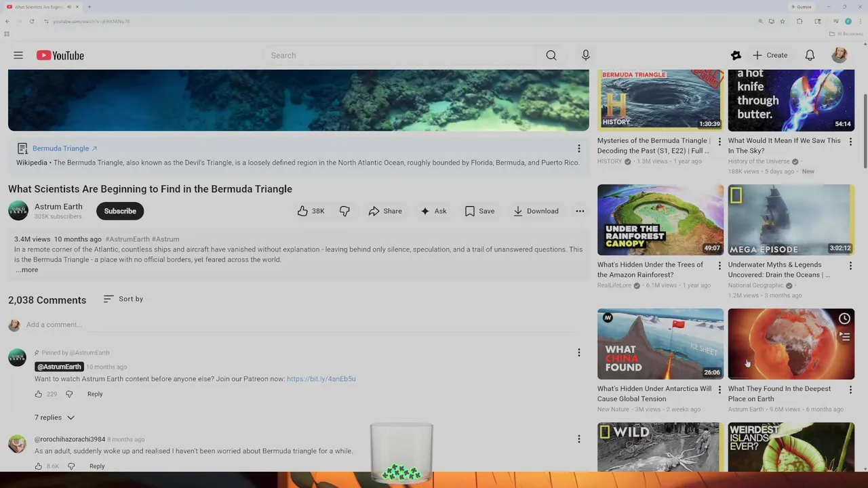The image size is (868, 488).
Task: Go to YouTube home via the logo
Action: tap(60, 56)
